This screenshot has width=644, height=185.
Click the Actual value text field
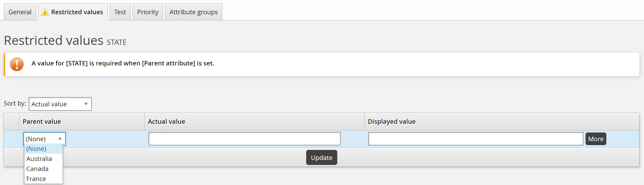244,139
